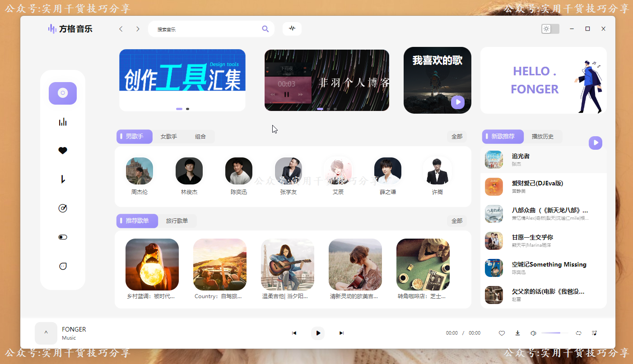The image size is (633, 364).
Task: Click the compass discover icon in sidebar
Action: [63, 208]
